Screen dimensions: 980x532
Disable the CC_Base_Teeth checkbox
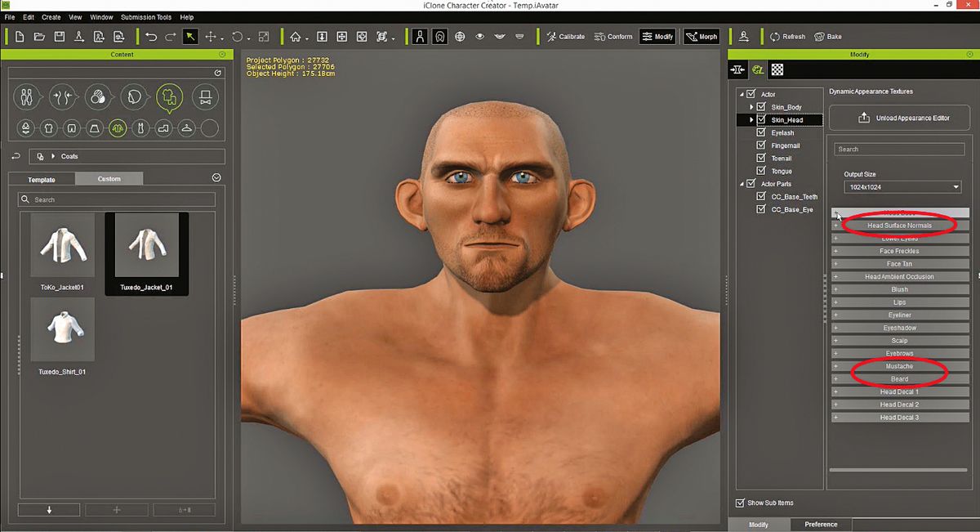point(760,195)
